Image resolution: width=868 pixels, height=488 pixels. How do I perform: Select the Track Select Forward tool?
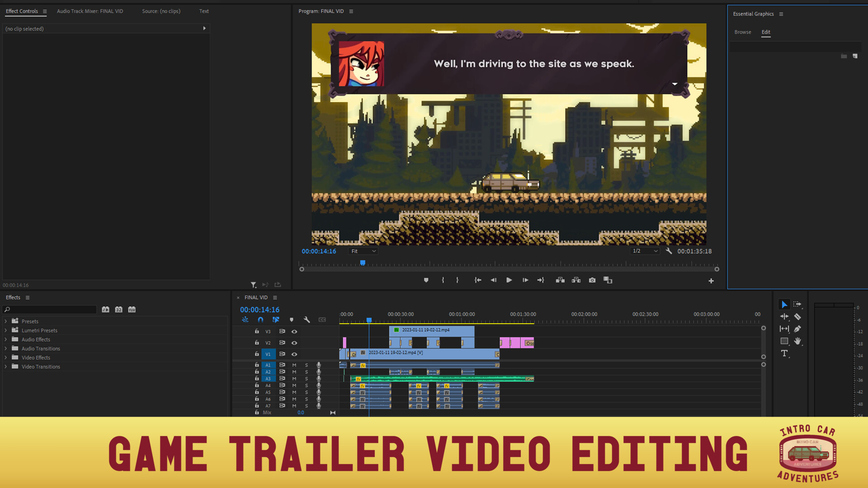[x=797, y=304]
